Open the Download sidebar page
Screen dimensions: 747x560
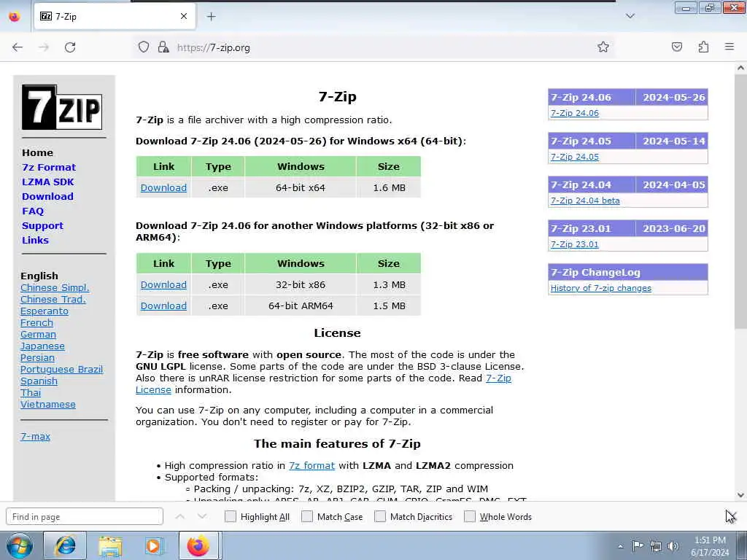click(x=47, y=196)
